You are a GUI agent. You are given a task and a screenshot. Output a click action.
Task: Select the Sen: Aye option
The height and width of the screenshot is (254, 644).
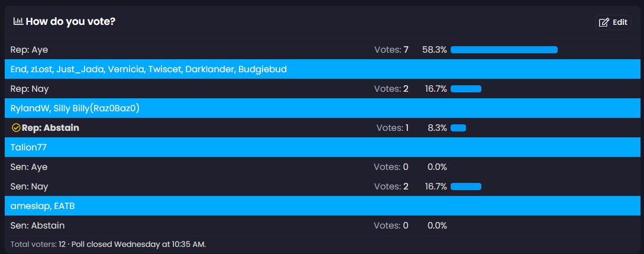pyautogui.click(x=29, y=167)
